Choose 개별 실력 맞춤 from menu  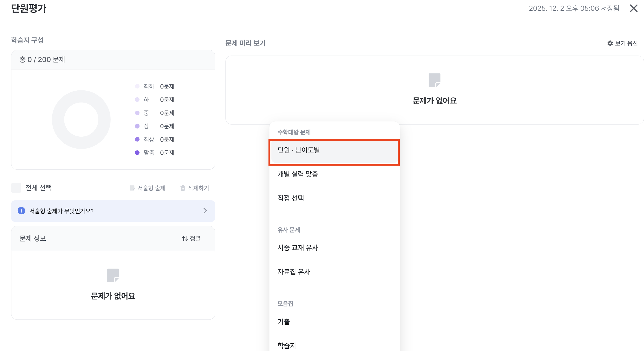[x=297, y=174]
